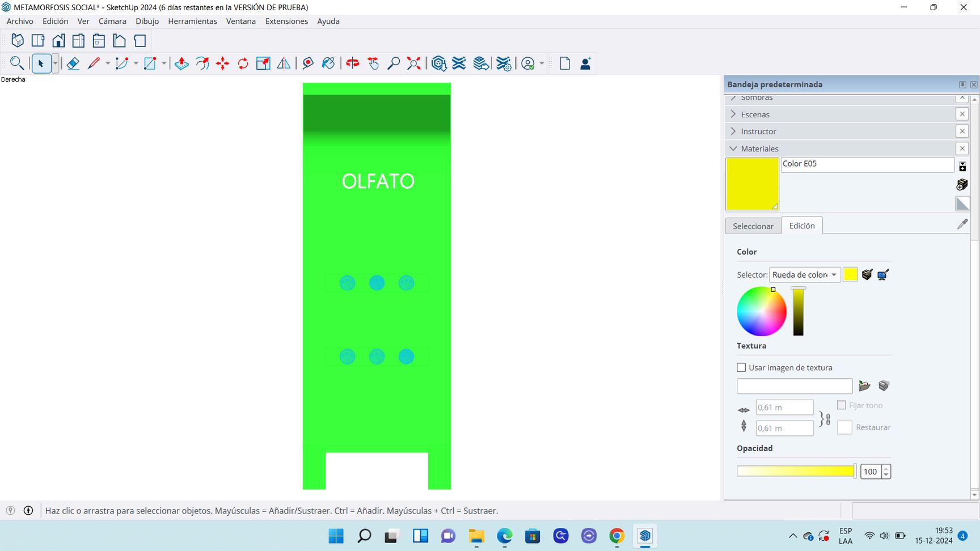Switch to the Bottom view icon

(x=140, y=41)
